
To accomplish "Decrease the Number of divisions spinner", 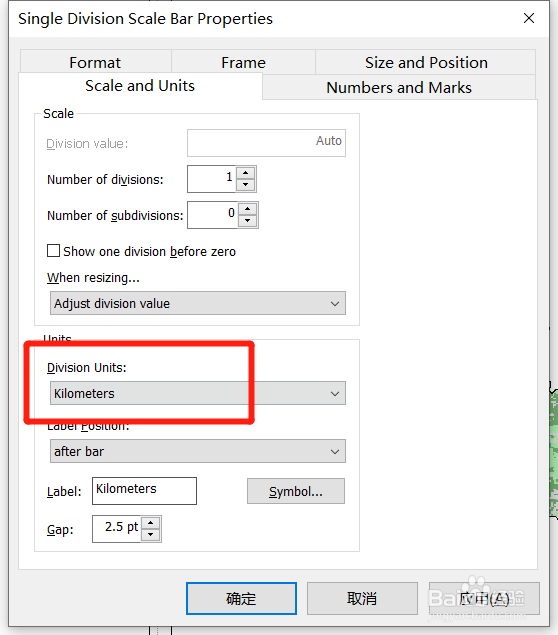I will pyautogui.click(x=245, y=185).
